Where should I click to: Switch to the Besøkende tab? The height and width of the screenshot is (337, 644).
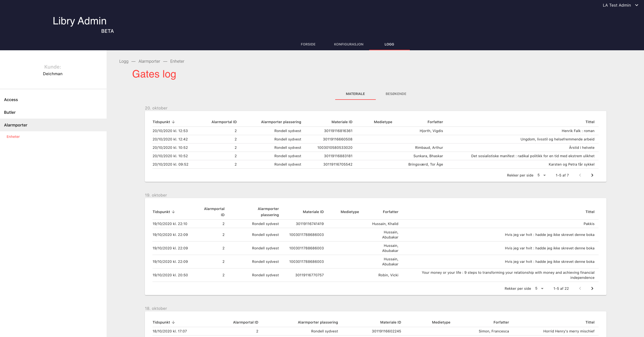coord(396,94)
